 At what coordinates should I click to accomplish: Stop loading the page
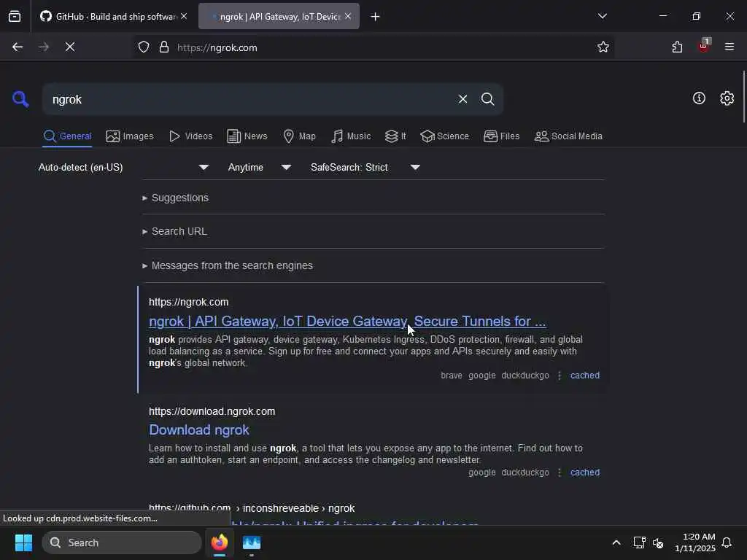[x=70, y=47]
